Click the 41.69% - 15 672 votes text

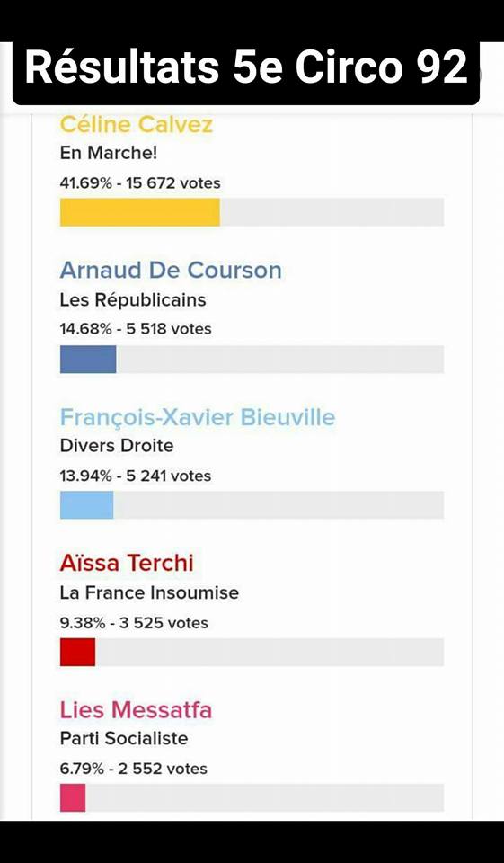pyautogui.click(x=140, y=182)
